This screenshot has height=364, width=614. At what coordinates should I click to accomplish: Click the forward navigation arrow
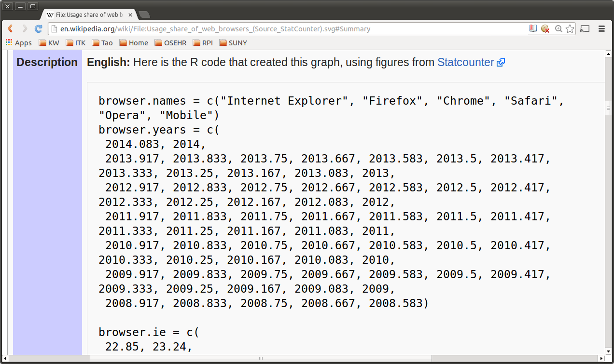(25, 29)
